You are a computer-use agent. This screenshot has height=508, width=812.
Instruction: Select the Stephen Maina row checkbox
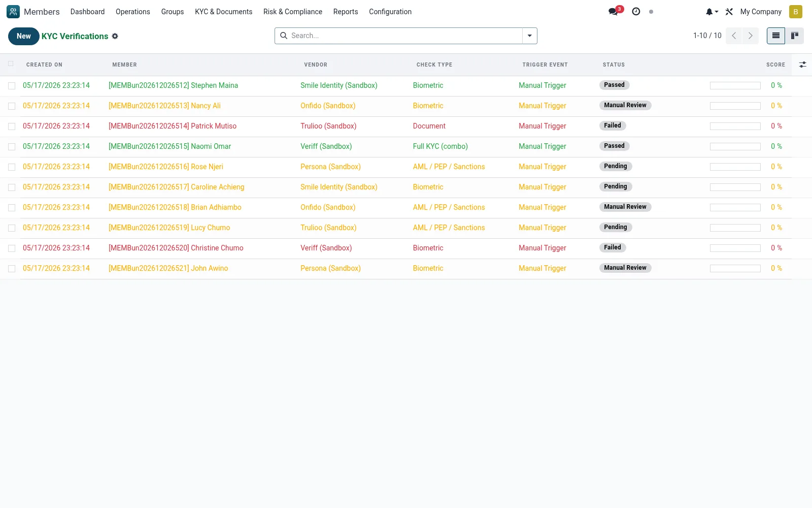(12, 86)
